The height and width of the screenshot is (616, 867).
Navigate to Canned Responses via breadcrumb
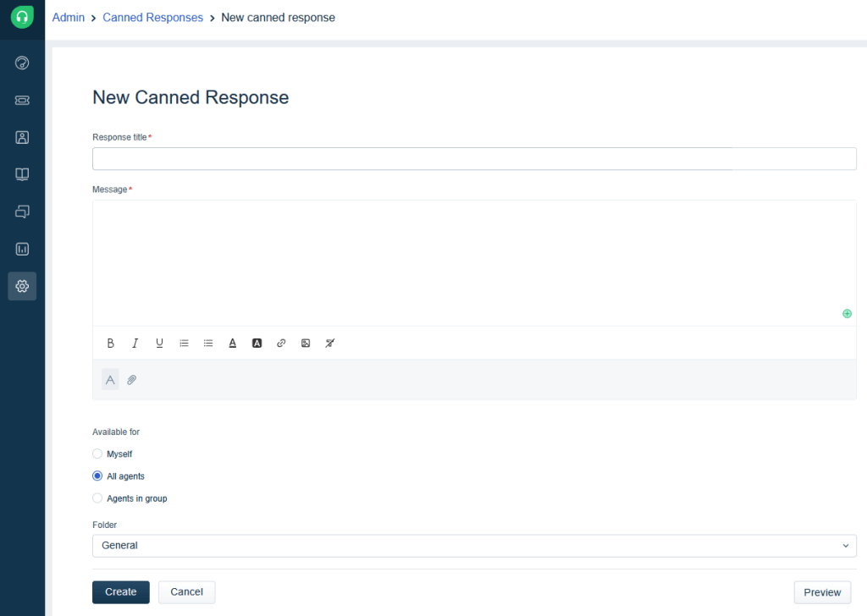[x=152, y=17]
